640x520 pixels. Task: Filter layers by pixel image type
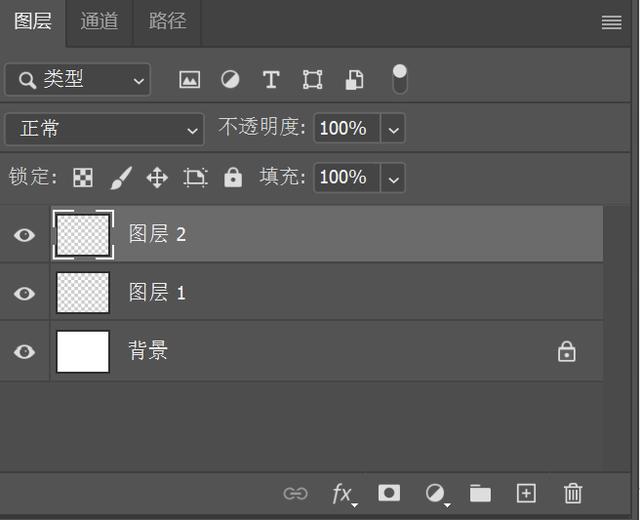190,80
